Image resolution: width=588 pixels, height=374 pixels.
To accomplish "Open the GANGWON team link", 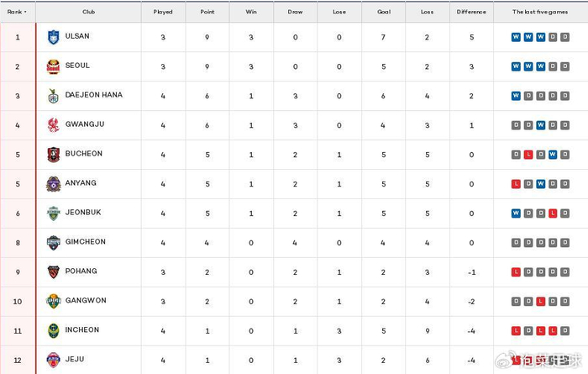I will coord(81,301).
